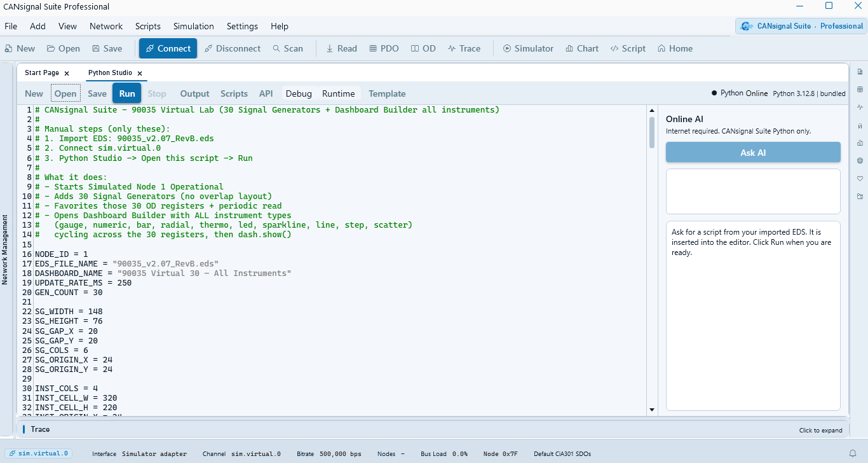
Task: Open the OD object dictionary view
Action: point(423,48)
